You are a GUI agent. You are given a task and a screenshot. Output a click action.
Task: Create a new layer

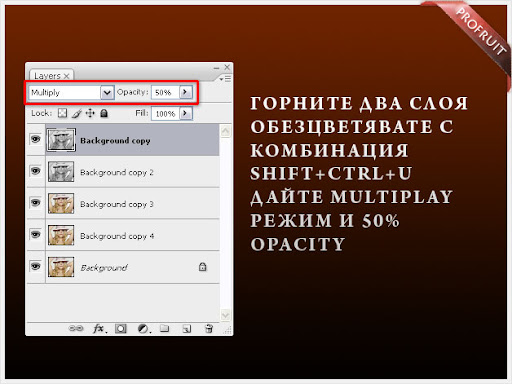pyautogui.click(x=186, y=329)
